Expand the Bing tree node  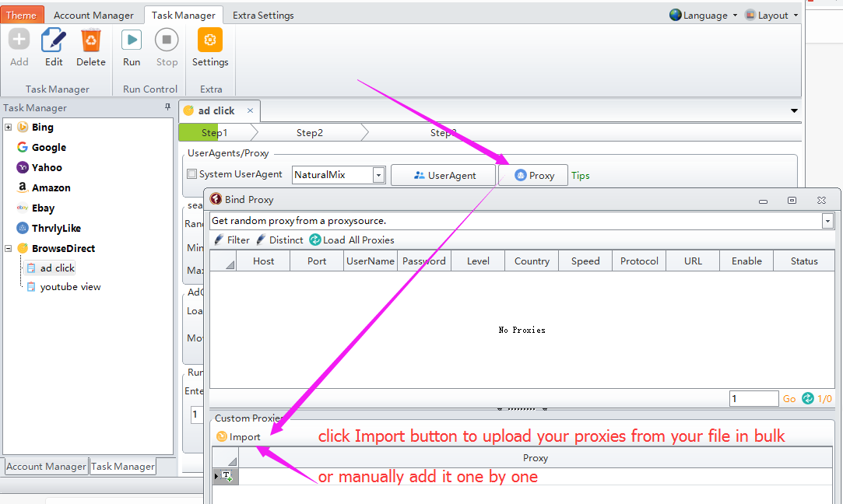(8, 127)
